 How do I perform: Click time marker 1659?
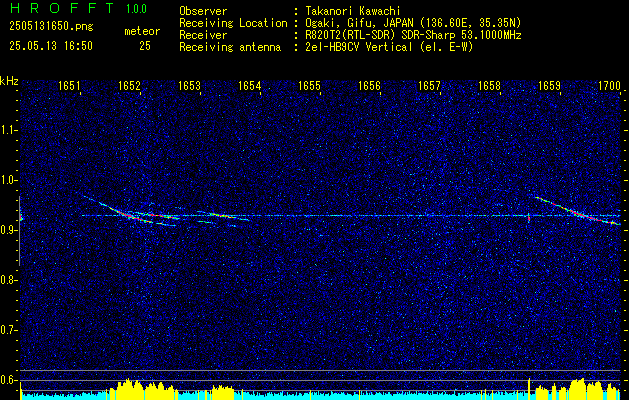tap(550, 85)
